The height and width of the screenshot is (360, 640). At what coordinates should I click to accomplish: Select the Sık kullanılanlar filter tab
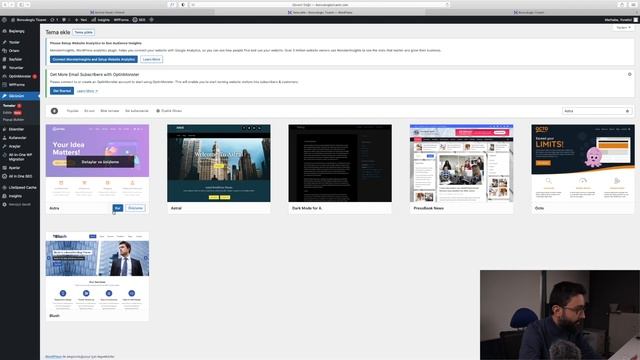tap(137, 111)
